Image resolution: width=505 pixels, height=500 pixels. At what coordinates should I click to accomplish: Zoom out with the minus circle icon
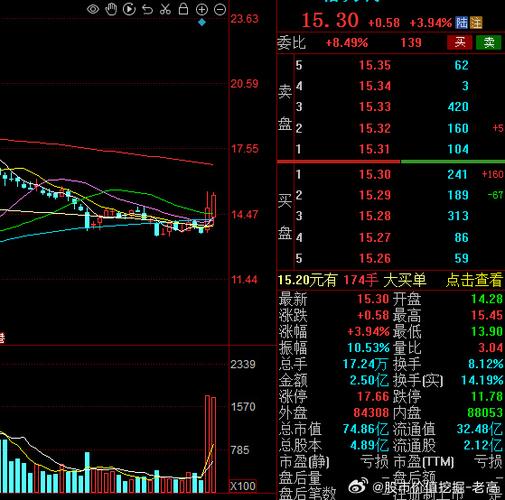pos(220,10)
